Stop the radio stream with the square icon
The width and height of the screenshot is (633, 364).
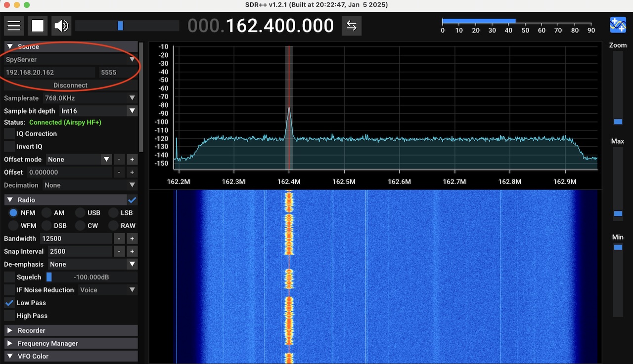[38, 25]
